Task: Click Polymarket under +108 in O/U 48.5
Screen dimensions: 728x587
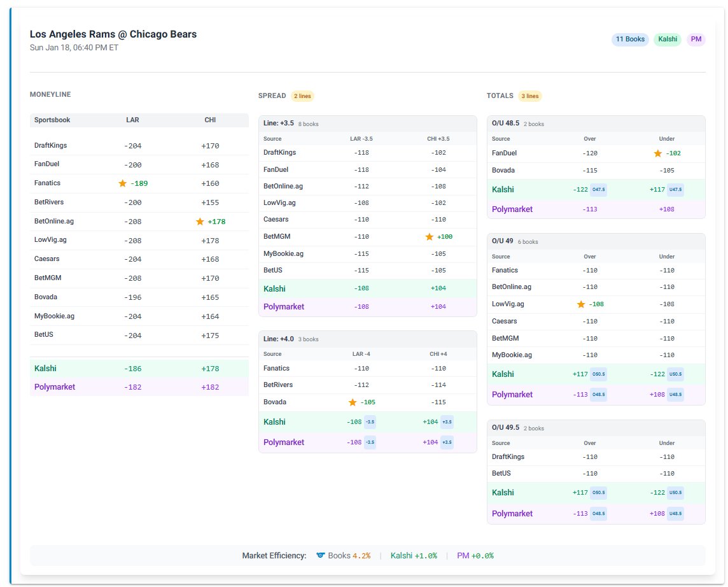Action: click(667, 209)
